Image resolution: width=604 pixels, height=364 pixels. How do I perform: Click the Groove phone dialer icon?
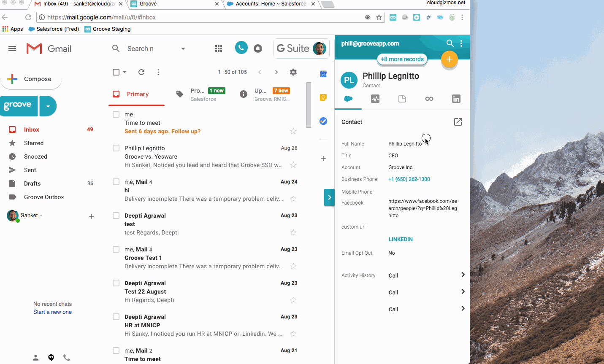pos(241,48)
